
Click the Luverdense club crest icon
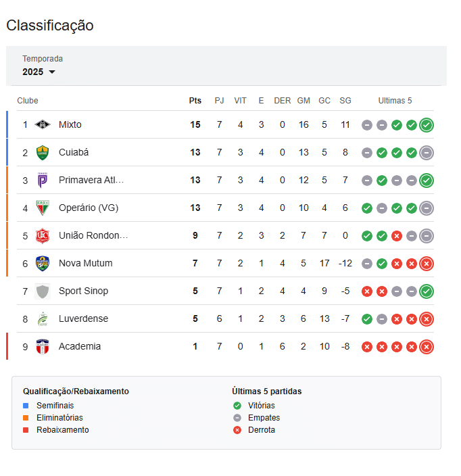point(43,318)
